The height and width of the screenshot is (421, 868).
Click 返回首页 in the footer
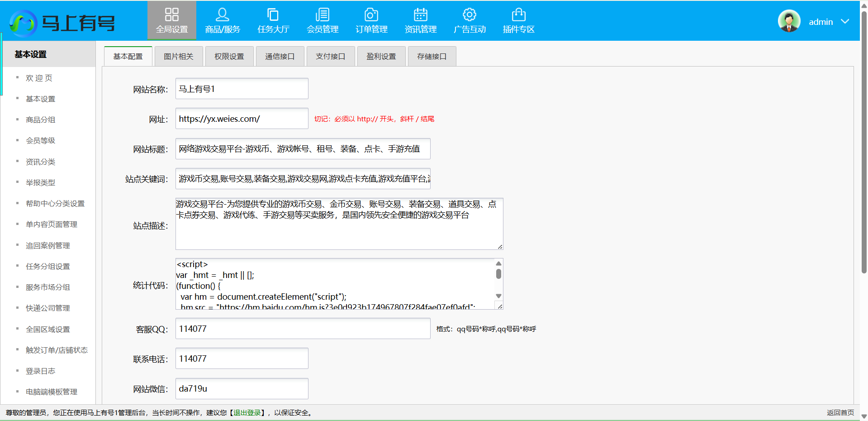pos(840,413)
